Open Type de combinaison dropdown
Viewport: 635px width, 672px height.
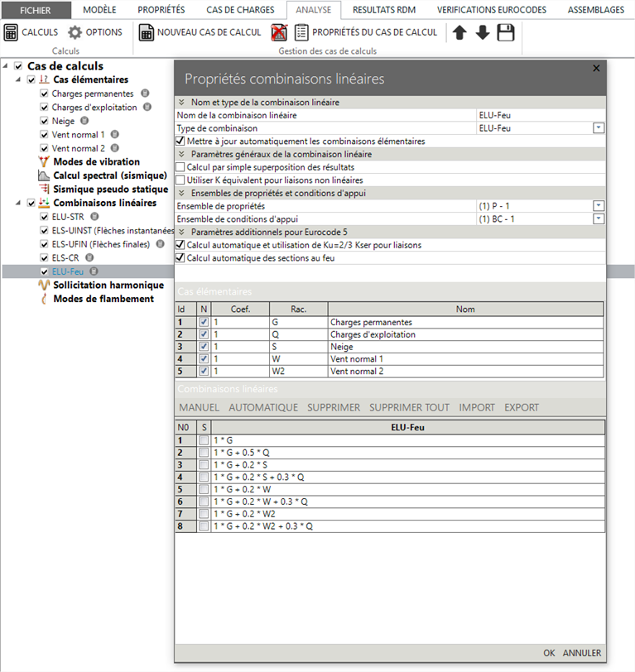coord(598,128)
